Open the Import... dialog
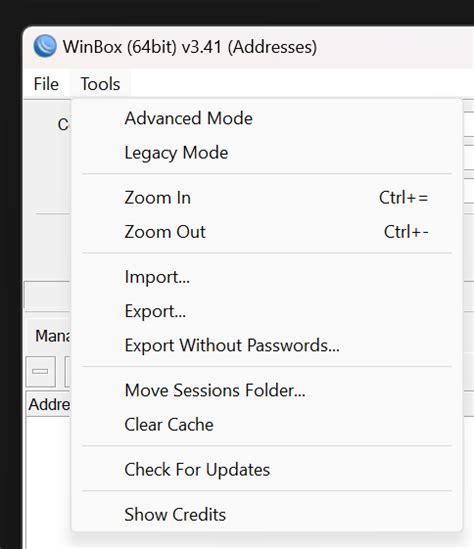Viewport: 474px width, 549px height. (x=267, y=277)
